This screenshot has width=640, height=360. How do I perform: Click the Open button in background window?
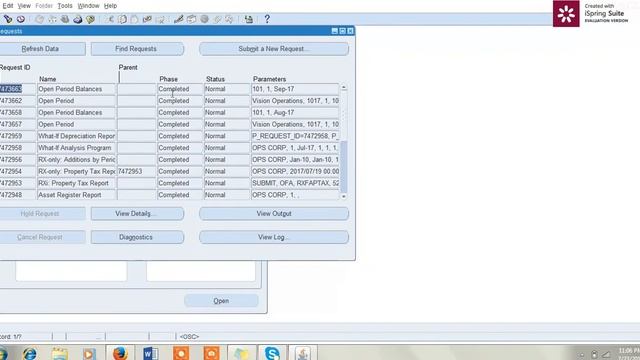click(x=221, y=301)
